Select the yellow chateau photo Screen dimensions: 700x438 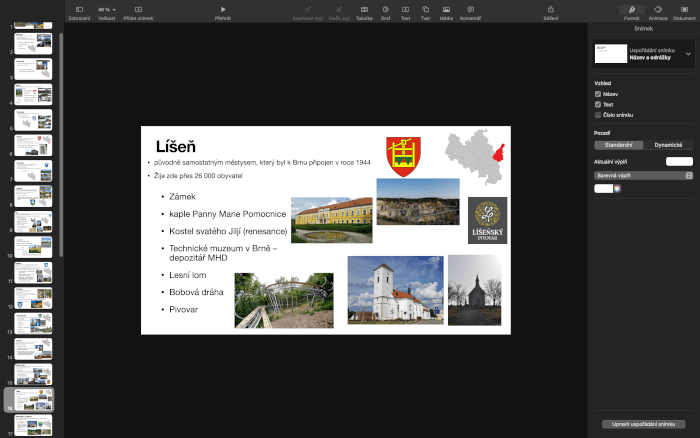pyautogui.click(x=331, y=220)
